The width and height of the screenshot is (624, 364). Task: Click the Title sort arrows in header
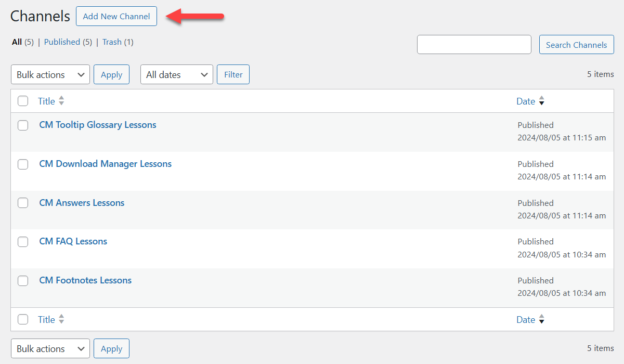[x=61, y=101]
